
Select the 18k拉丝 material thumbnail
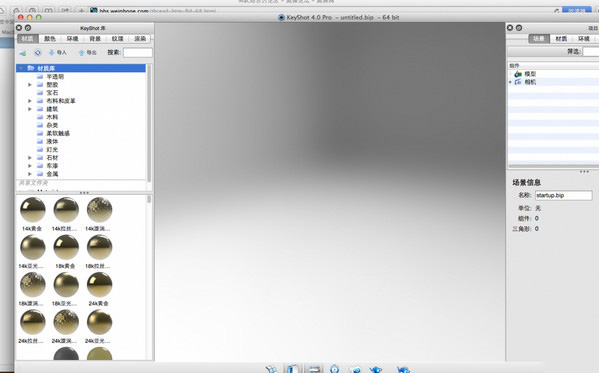click(x=99, y=247)
